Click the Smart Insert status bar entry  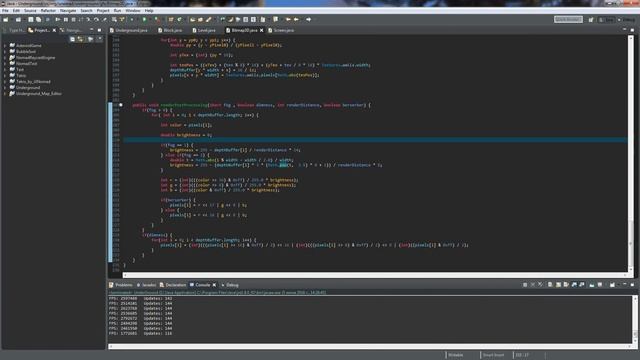493,355
